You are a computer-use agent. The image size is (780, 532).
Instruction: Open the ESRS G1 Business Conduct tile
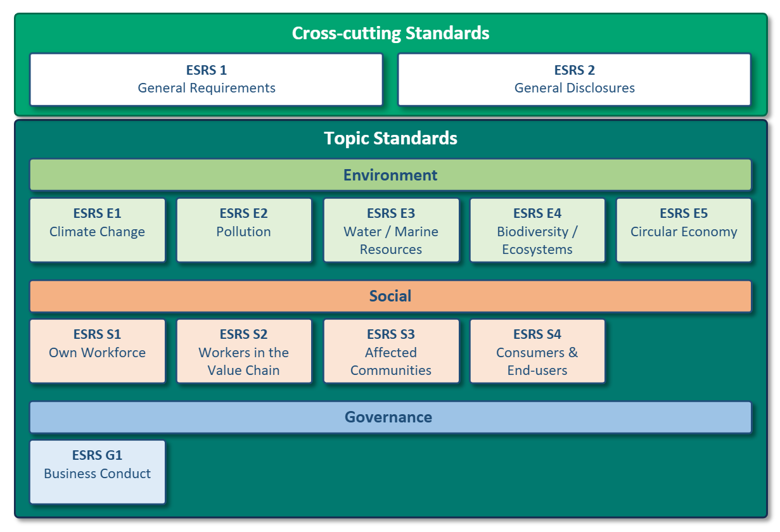tap(98, 472)
